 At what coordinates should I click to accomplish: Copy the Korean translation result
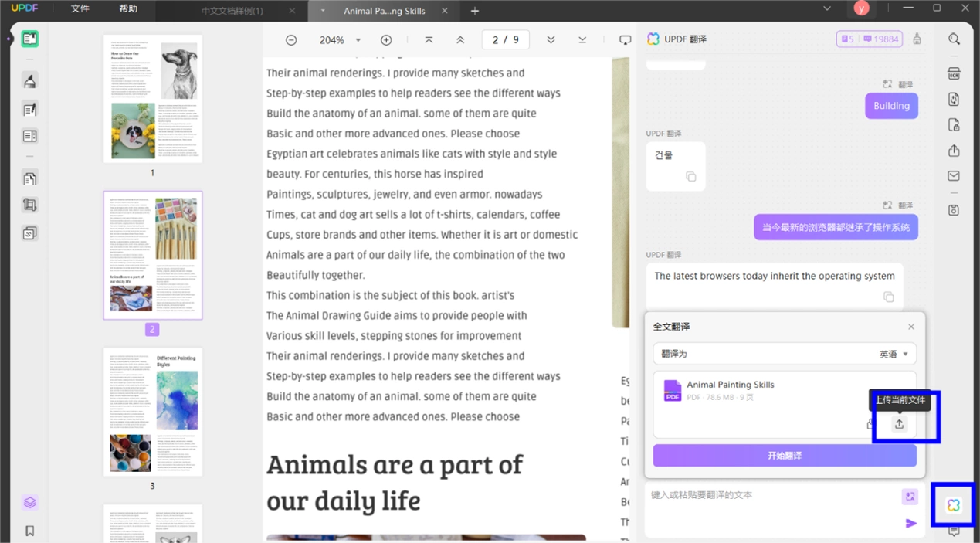(x=691, y=177)
